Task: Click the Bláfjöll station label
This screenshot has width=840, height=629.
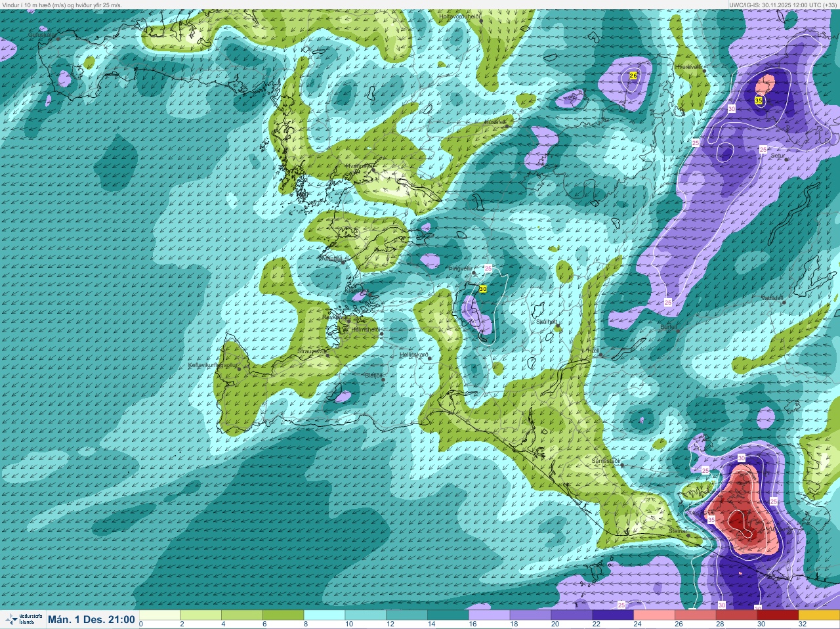Action: 373,375
